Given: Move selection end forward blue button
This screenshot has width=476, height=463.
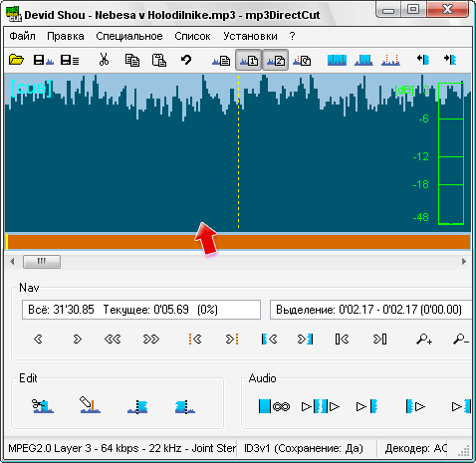Looking at the screenshot, I should tap(305, 340).
